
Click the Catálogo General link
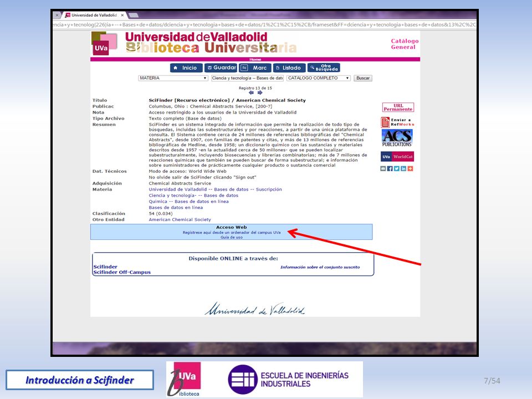tap(405, 44)
